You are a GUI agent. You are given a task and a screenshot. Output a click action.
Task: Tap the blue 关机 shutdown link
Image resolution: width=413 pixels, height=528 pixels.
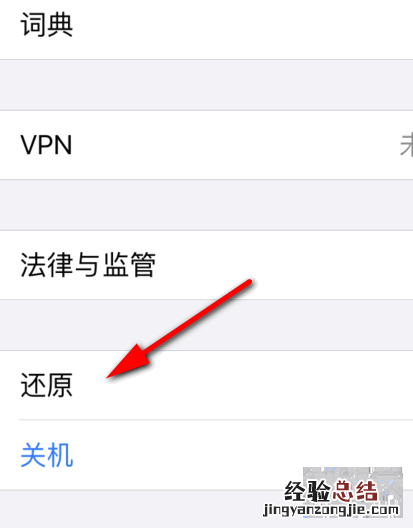click(x=47, y=455)
